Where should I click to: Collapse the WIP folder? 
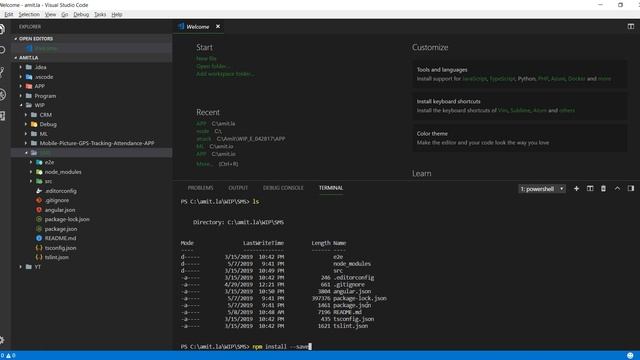[21, 105]
